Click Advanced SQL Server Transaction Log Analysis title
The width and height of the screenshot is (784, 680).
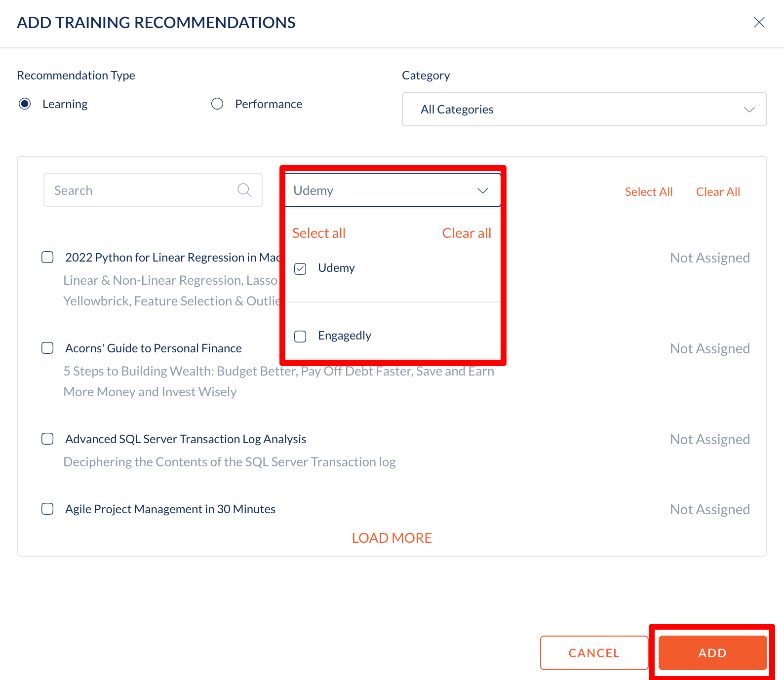(186, 439)
